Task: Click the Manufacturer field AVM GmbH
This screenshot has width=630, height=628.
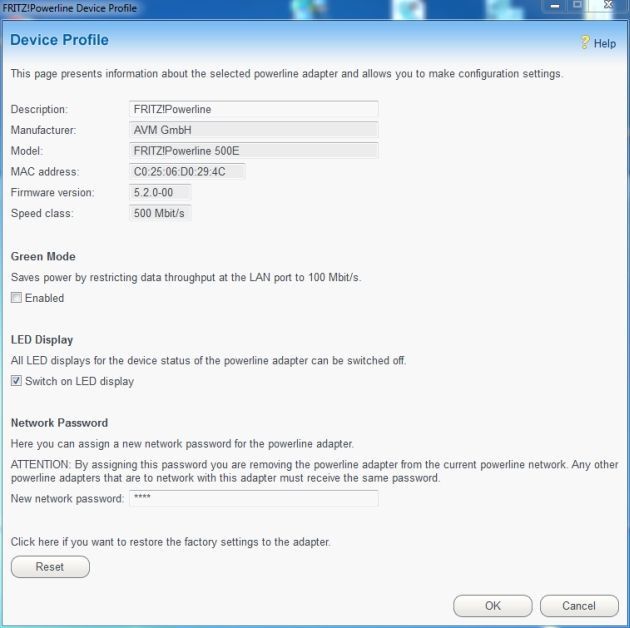Action: click(x=254, y=130)
